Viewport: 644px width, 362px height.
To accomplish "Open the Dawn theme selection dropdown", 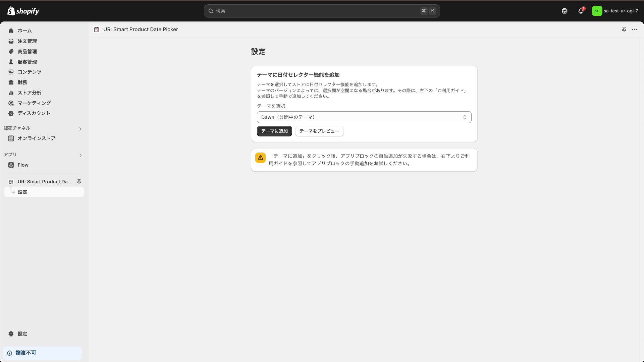I will click(x=364, y=117).
